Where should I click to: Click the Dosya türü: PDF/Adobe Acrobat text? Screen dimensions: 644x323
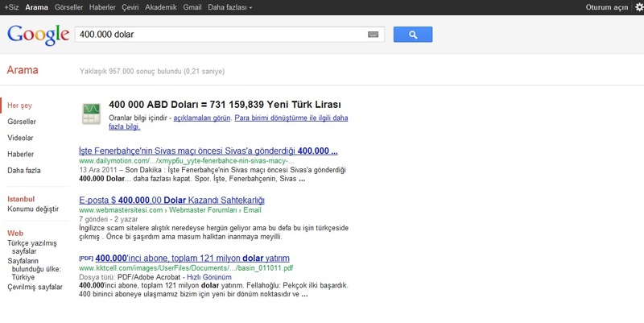130,277
